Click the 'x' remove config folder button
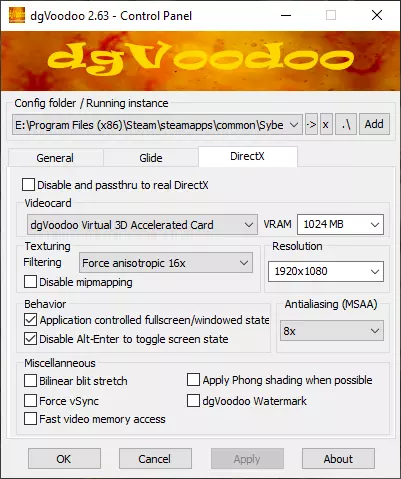The image size is (401, 479). point(326,125)
